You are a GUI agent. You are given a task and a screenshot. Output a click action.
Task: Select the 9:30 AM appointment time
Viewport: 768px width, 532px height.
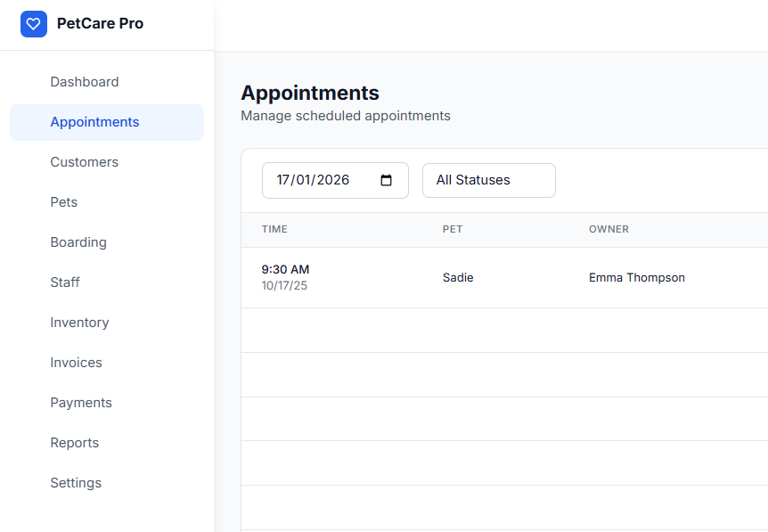(x=285, y=269)
